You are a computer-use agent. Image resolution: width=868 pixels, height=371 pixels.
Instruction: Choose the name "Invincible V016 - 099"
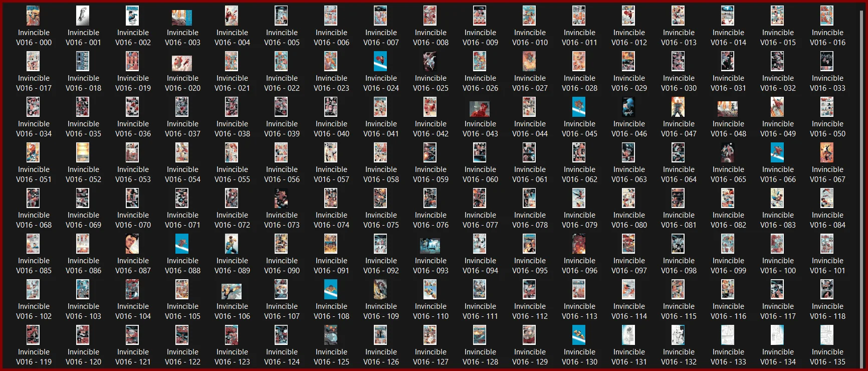(728, 266)
